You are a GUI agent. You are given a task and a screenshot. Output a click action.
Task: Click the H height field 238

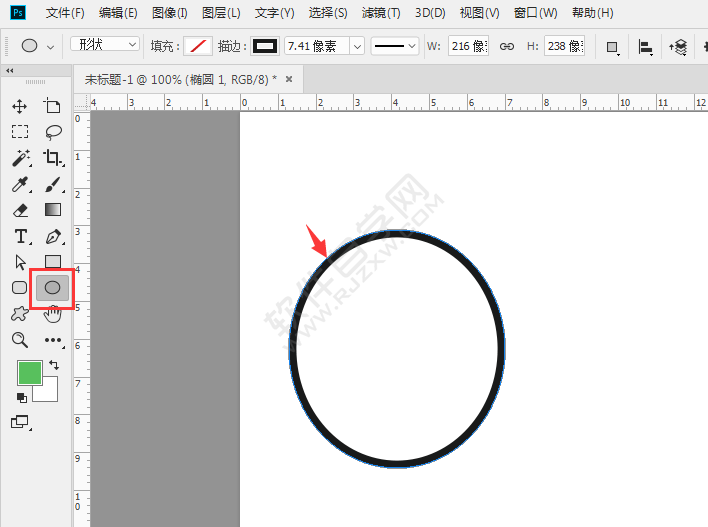click(x=565, y=46)
